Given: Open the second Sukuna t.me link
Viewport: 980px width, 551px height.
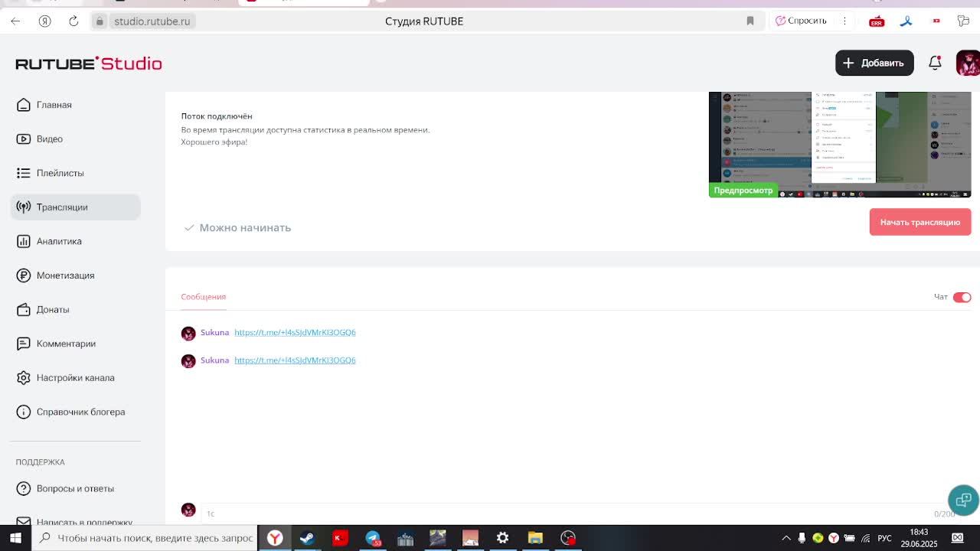Looking at the screenshot, I should point(295,360).
